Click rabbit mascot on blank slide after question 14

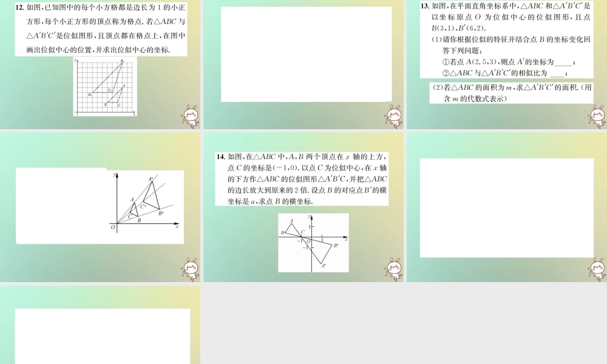597,269
